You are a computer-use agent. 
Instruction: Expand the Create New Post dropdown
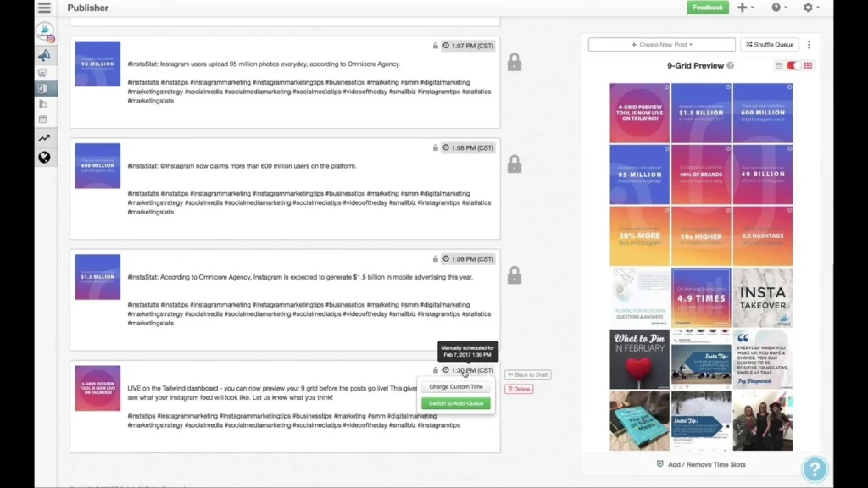[661, 44]
